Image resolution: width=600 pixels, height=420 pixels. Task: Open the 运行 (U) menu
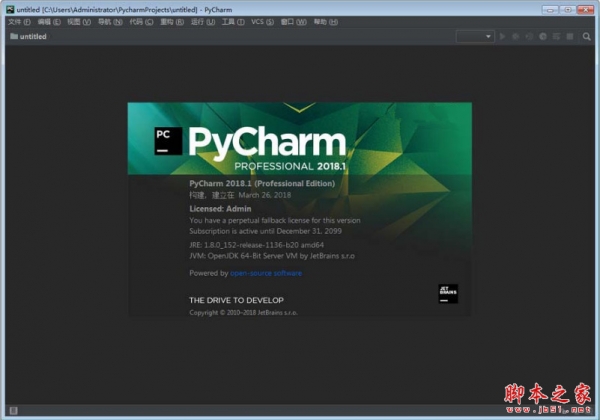click(x=201, y=21)
